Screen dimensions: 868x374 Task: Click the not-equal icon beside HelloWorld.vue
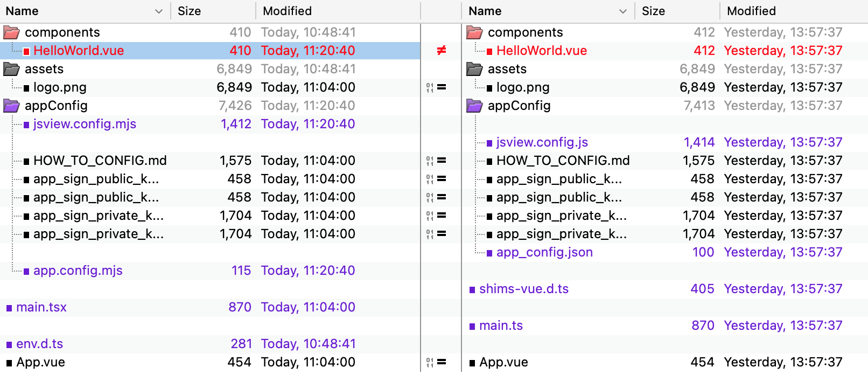[441, 51]
